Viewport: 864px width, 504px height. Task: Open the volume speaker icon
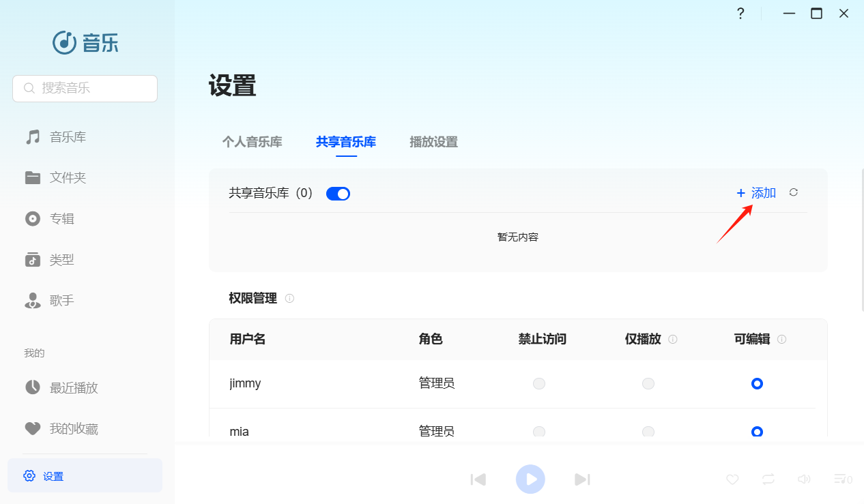point(804,479)
